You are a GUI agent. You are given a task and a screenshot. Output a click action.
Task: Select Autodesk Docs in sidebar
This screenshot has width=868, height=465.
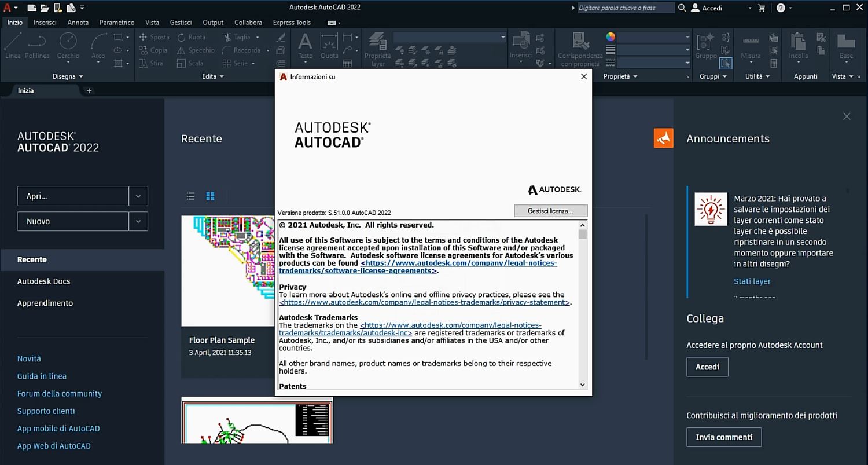[x=44, y=281]
